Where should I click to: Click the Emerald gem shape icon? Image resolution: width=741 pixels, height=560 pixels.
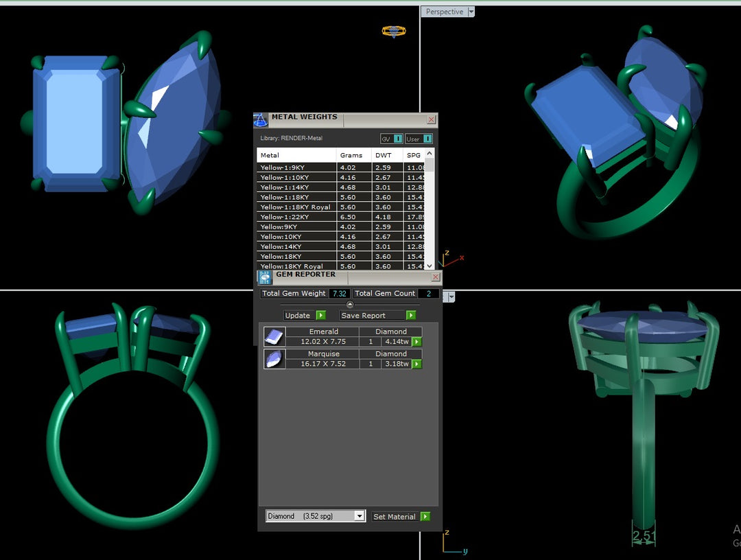274,336
